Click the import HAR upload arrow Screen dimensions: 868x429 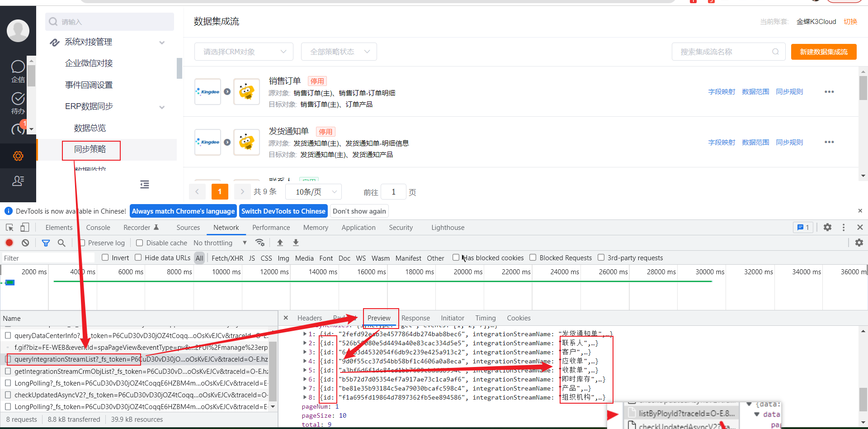(280, 243)
